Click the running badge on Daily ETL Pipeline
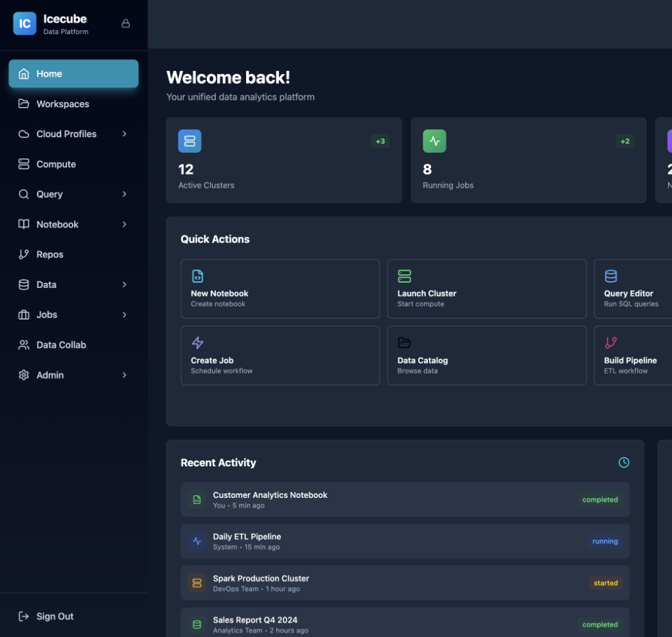672x637 pixels. (604, 541)
